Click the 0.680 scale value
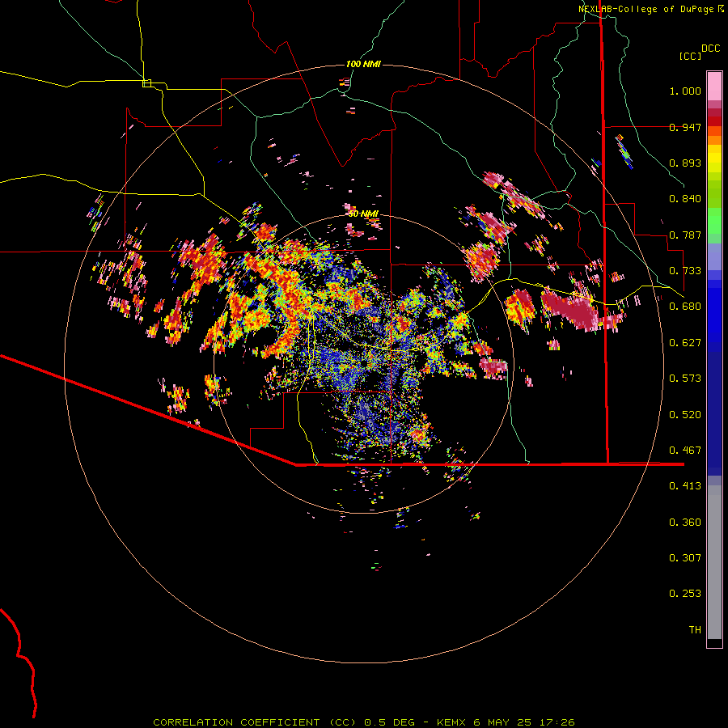This screenshot has height=728, width=728. click(x=685, y=307)
